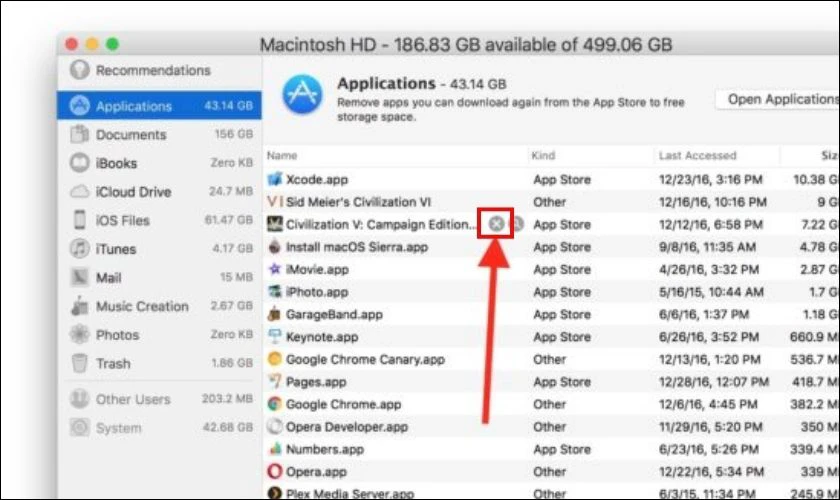The image size is (840, 500).
Task: Show Civilization V in Finder magnifier icon
Action: 516,223
